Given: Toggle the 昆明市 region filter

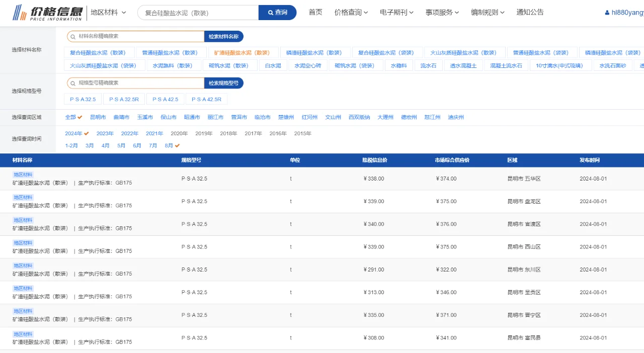Looking at the screenshot, I should tap(98, 117).
